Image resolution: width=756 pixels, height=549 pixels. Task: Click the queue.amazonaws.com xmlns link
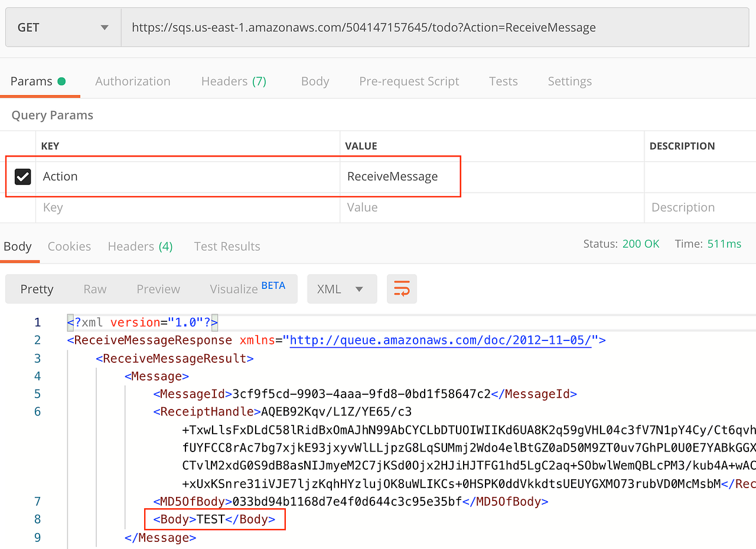click(441, 340)
